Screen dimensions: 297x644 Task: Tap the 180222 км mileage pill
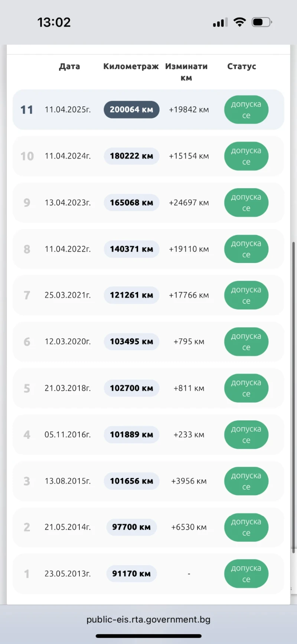coord(131,156)
